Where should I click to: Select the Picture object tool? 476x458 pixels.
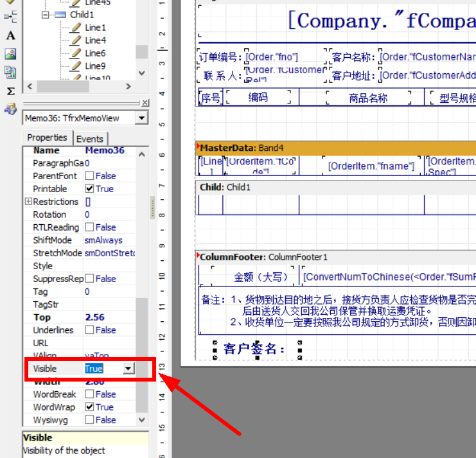[11, 54]
